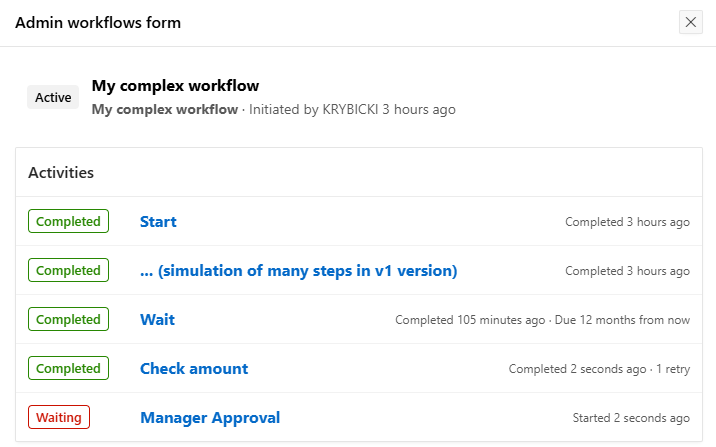Open the Manager Approval activity
Image resolution: width=716 pixels, height=447 pixels.
pos(210,418)
